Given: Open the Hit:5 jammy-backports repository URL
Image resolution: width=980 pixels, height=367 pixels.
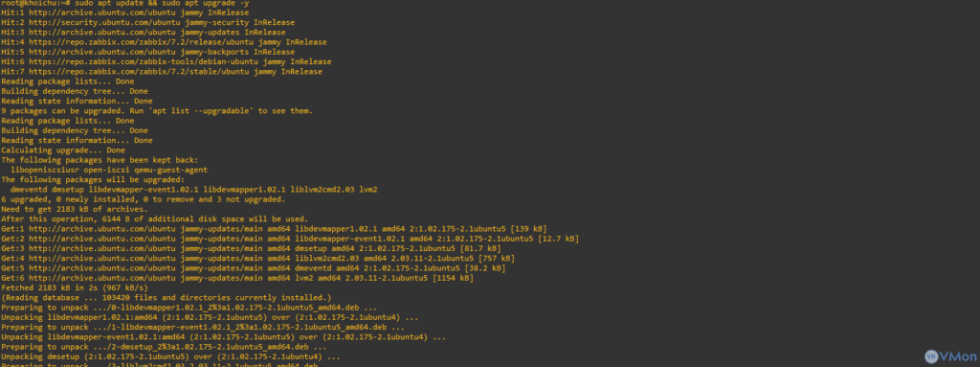Looking at the screenshot, I should [102, 52].
